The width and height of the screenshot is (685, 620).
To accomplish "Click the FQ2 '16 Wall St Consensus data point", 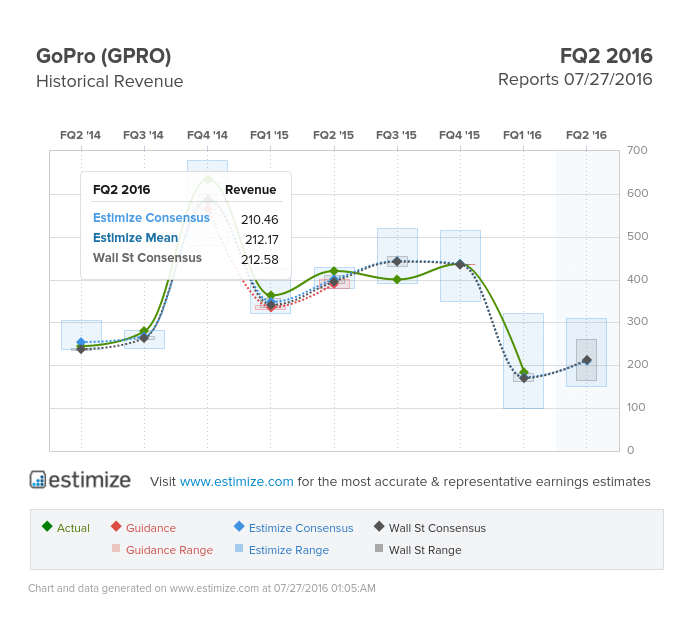I will [587, 360].
